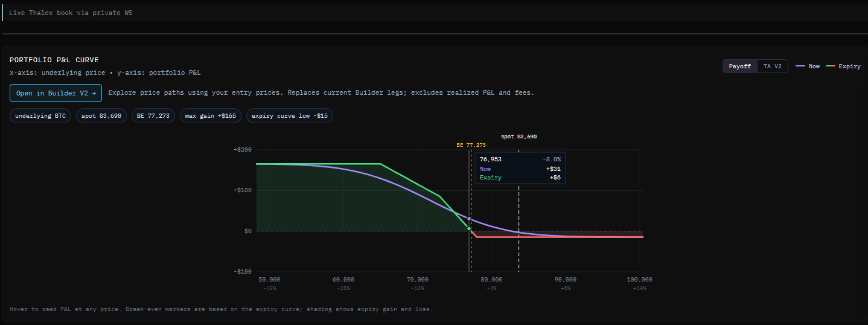
Task: Click the max gain +$165 chip
Action: (211, 115)
